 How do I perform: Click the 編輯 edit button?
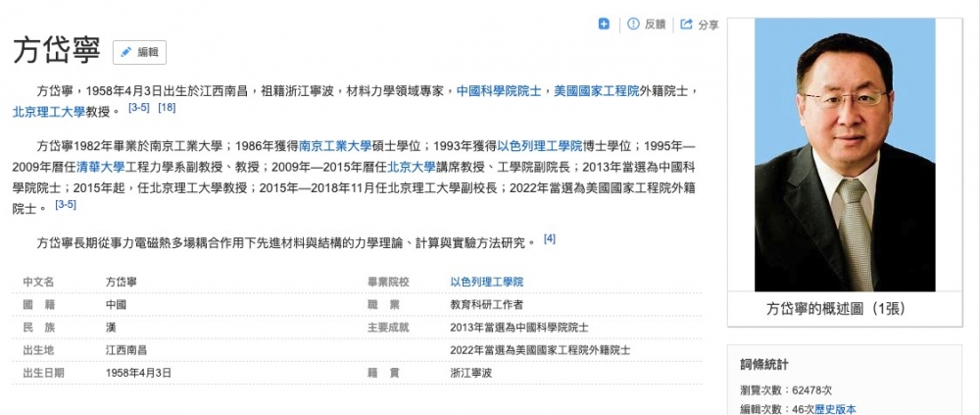pos(139,52)
